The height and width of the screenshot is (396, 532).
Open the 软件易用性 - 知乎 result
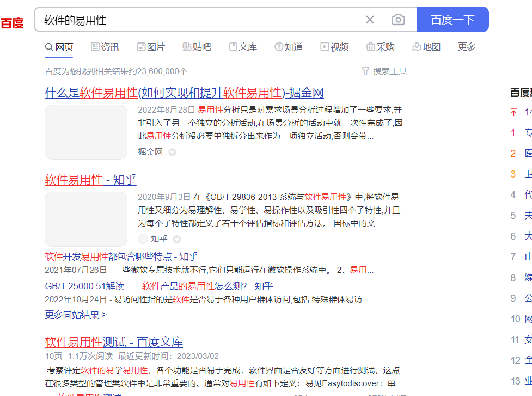point(90,180)
